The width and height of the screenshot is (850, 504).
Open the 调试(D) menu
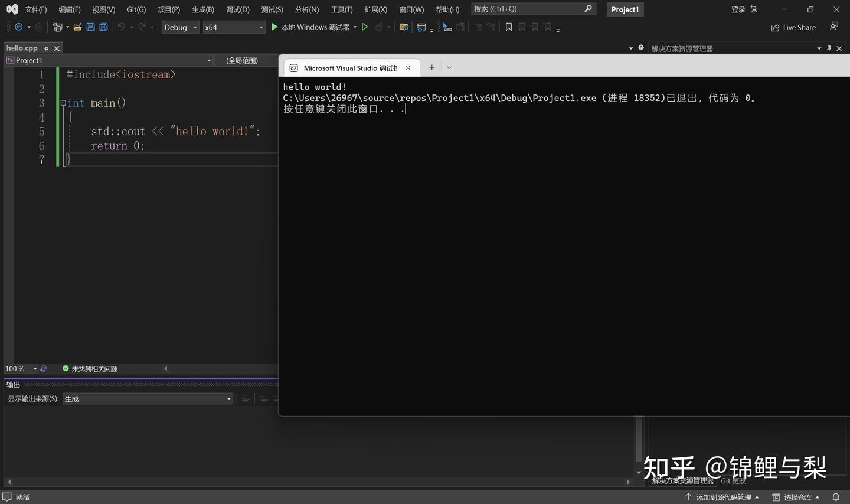coord(237,9)
